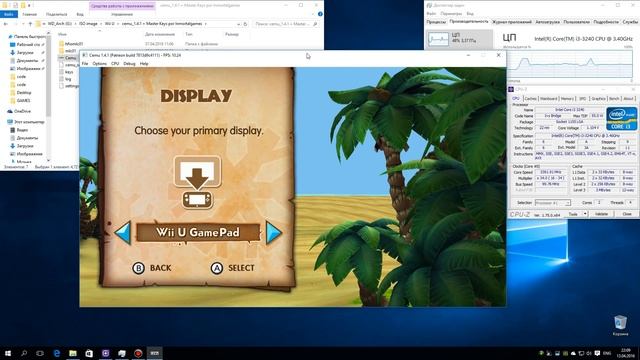Open Tools dropdown arrow in CPU-Z
The width and height of the screenshot is (640, 360).
(585, 214)
